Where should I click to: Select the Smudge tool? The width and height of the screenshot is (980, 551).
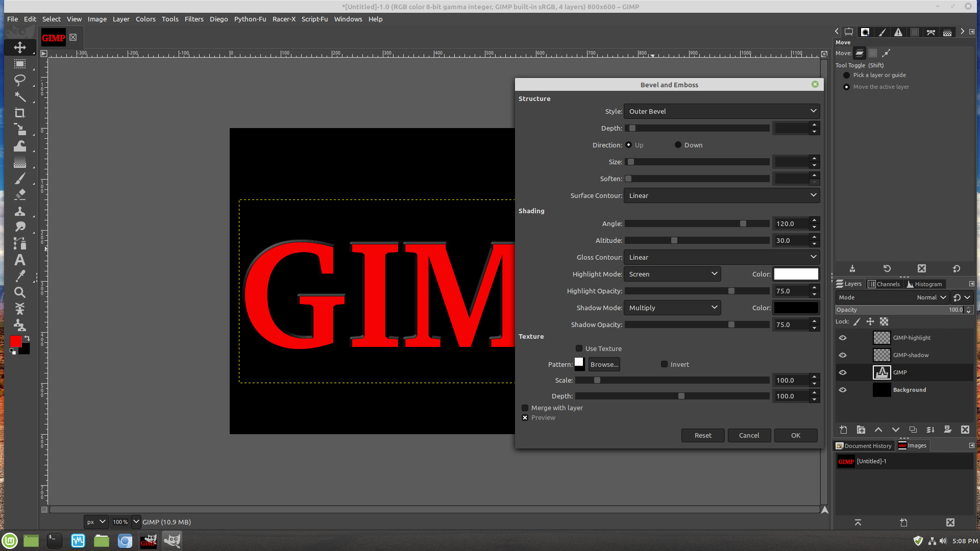[x=20, y=227]
